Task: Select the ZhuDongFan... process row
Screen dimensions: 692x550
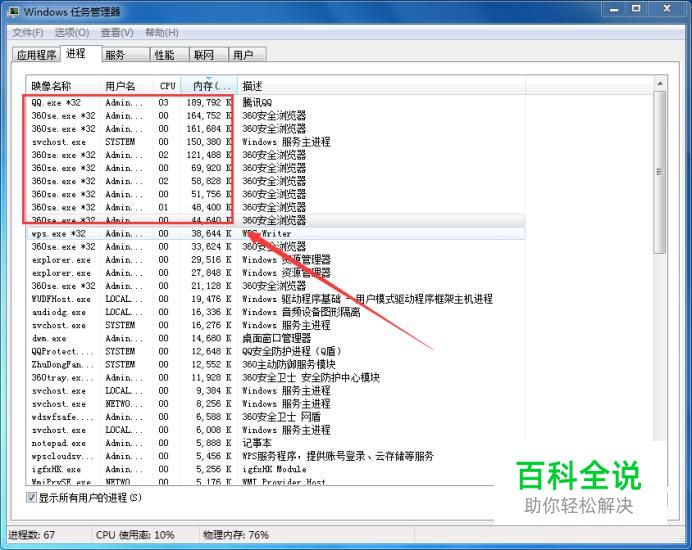Action: click(x=276, y=365)
